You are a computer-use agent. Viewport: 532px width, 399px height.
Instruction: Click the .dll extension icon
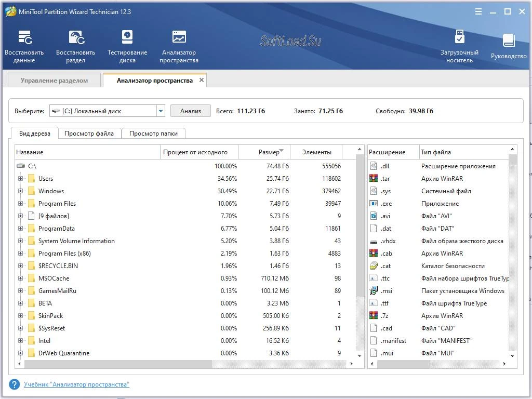pos(374,166)
